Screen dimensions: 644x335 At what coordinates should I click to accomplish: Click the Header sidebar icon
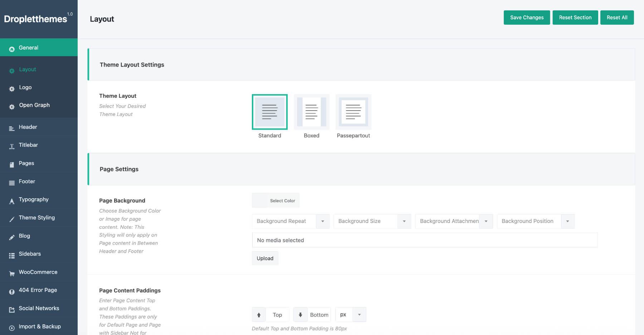(x=12, y=128)
